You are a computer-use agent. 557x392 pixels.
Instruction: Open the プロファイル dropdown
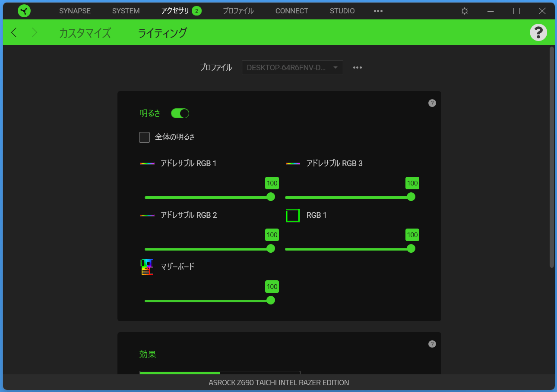(x=292, y=68)
